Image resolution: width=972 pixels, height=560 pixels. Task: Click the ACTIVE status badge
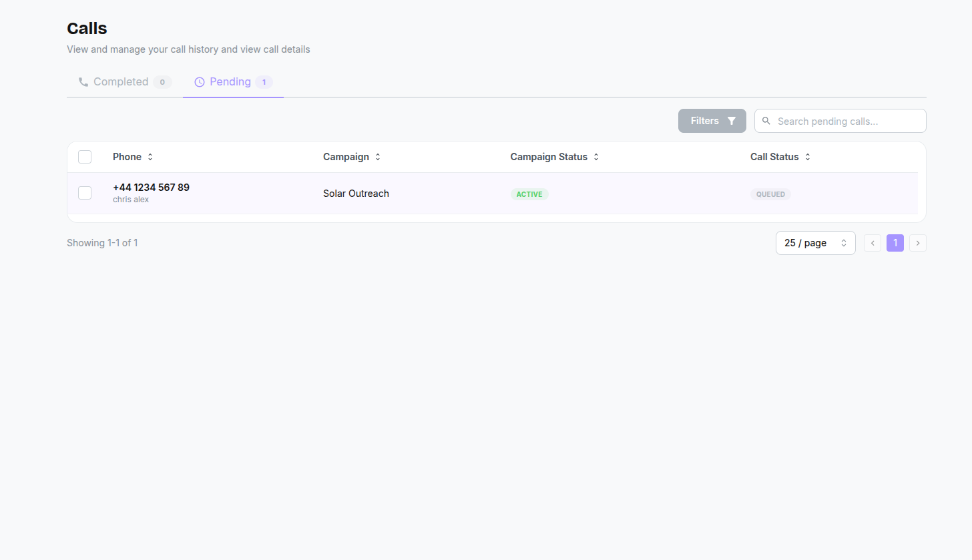coord(529,194)
